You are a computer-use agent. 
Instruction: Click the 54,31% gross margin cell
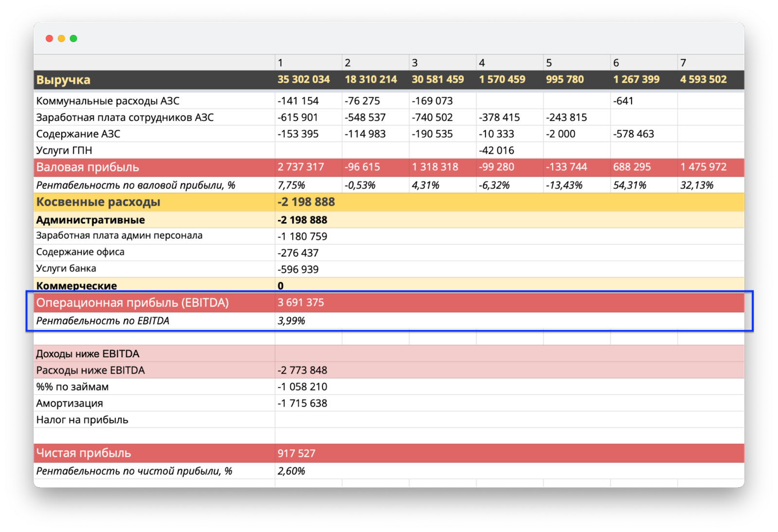[630, 186]
